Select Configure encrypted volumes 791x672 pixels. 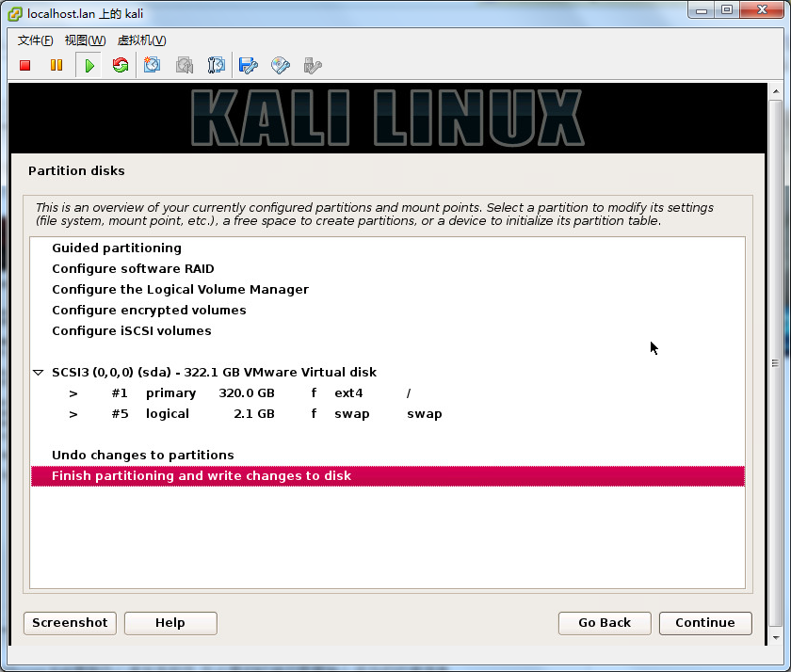[x=387, y=310]
